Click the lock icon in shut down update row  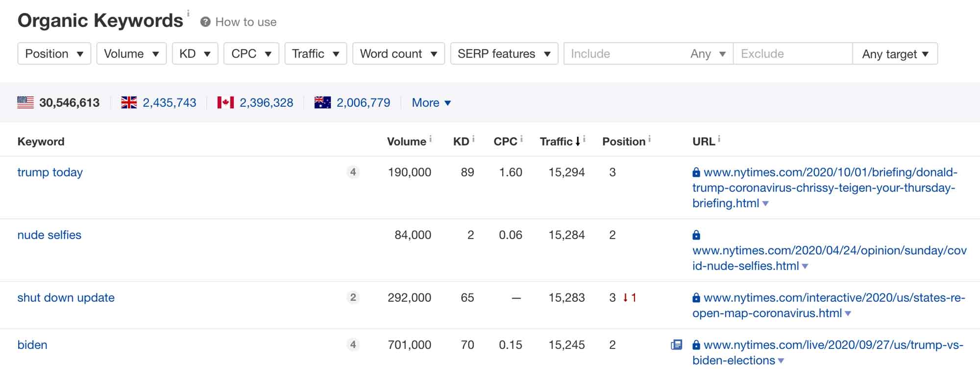696,298
